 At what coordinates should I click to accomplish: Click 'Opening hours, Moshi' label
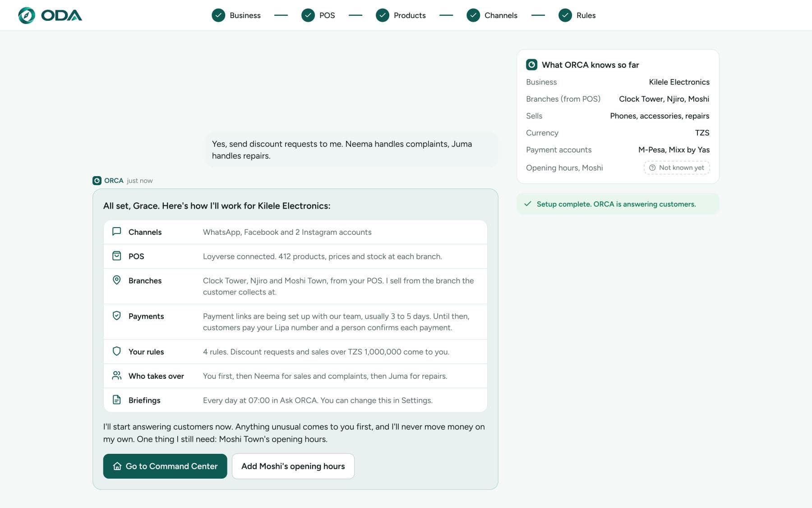[x=564, y=168]
